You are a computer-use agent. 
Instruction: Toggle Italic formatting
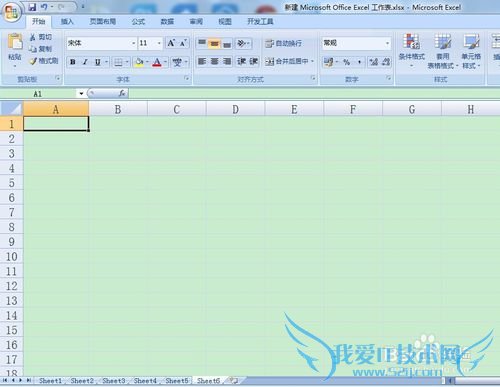(x=85, y=62)
